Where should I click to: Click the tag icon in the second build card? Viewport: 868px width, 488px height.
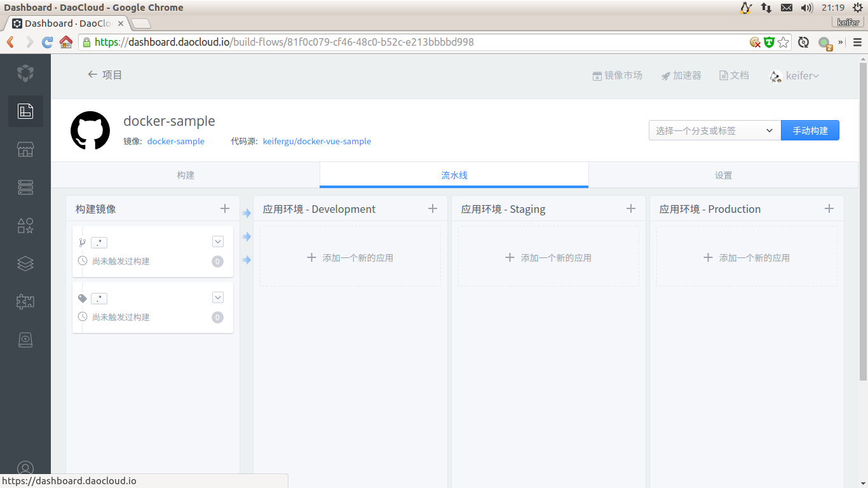[82, 298]
